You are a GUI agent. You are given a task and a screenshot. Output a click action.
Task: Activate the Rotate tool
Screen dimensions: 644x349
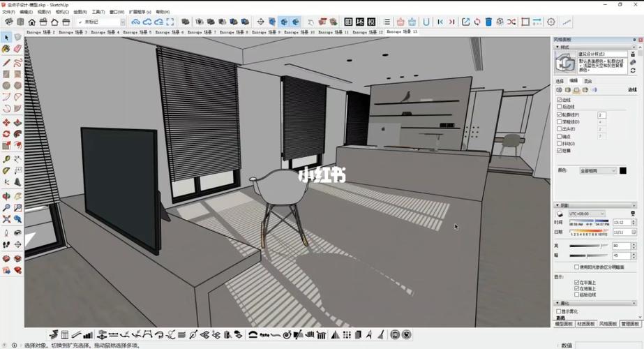coord(6,134)
